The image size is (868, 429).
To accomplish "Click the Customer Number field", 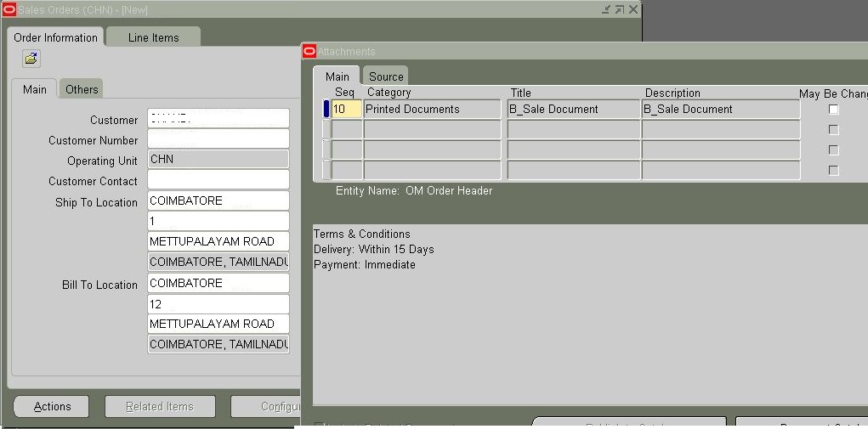I will click(218, 138).
